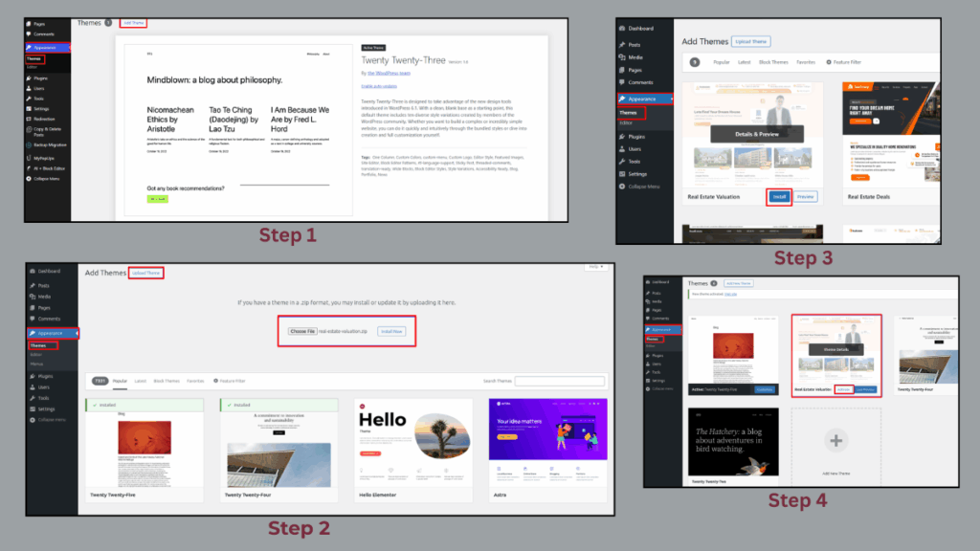Open Help dropdown in Step 2 screen
The width and height of the screenshot is (980, 551).
tap(594, 267)
